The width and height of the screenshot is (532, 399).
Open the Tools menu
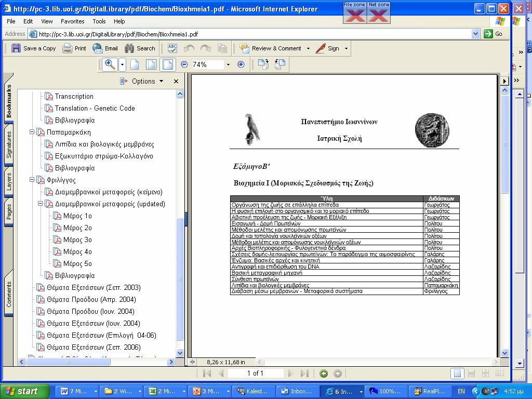pos(99,21)
